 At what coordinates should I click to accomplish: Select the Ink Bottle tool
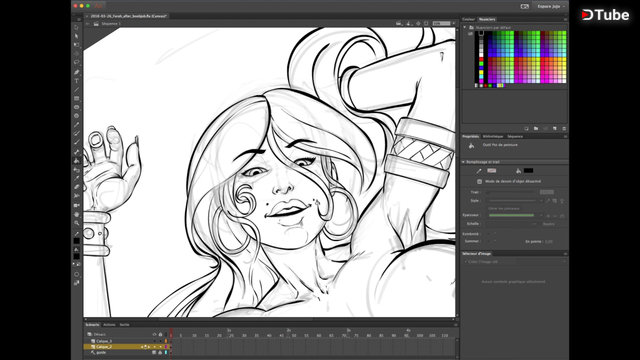76,169
